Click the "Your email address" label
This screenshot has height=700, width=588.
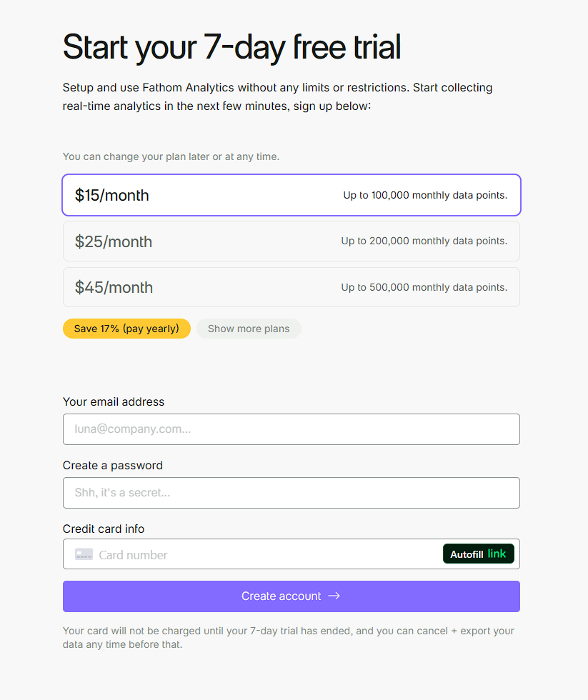114,402
